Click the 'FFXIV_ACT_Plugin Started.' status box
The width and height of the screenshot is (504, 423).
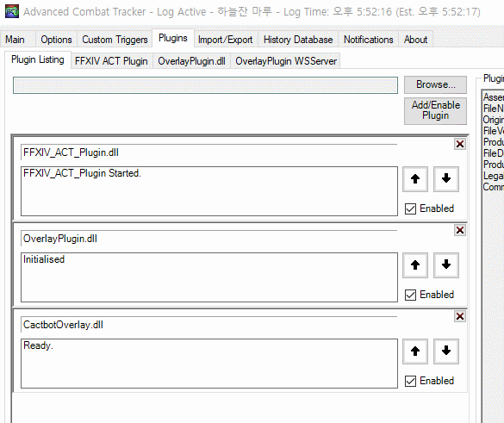point(209,191)
